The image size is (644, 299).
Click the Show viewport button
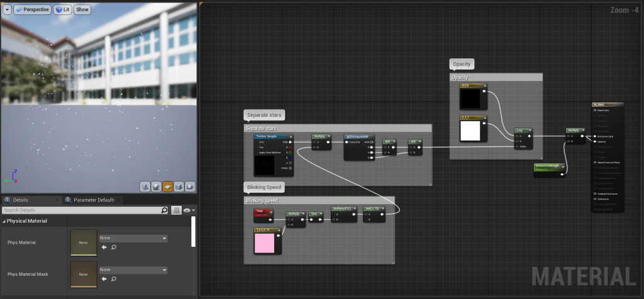point(82,10)
